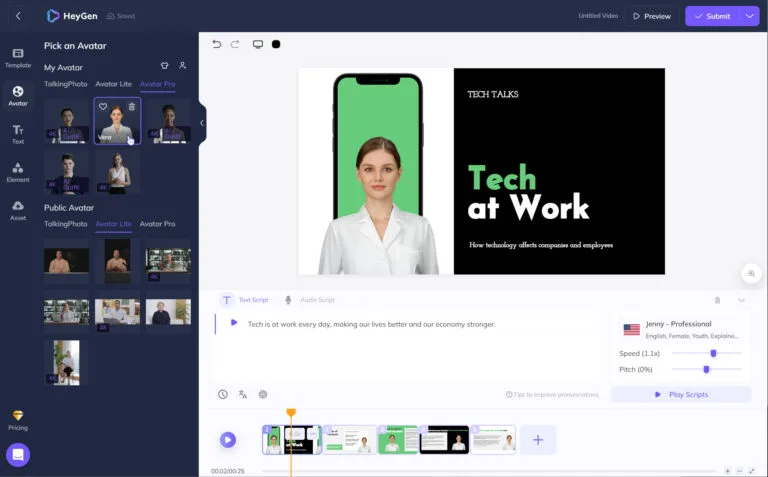Open Tips to improve pronunciations link

coord(552,394)
